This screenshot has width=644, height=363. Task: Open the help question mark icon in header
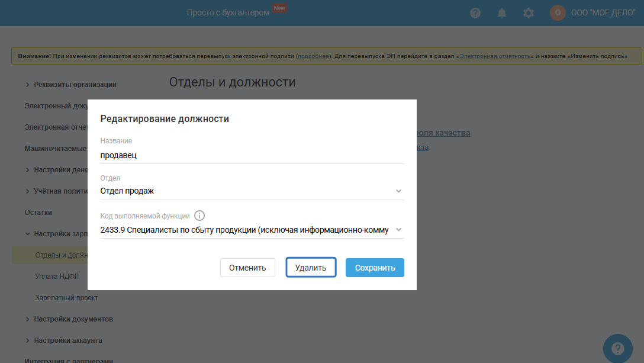pyautogui.click(x=475, y=13)
